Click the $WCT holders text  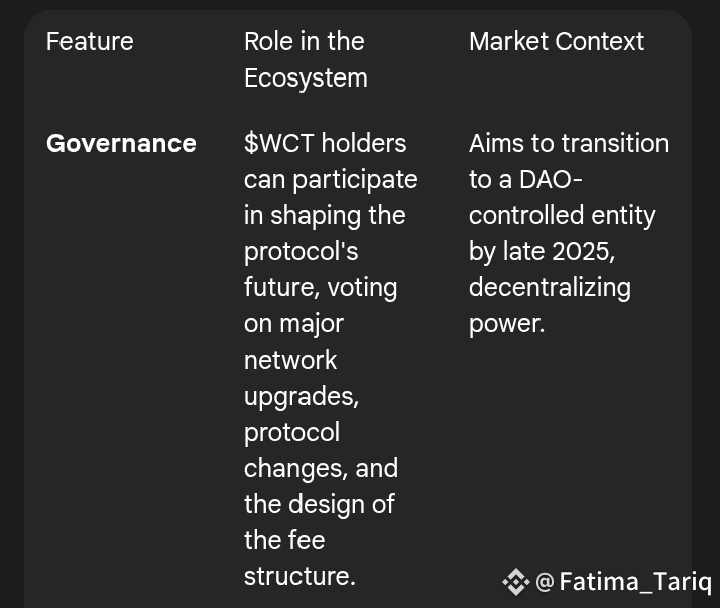(x=325, y=143)
